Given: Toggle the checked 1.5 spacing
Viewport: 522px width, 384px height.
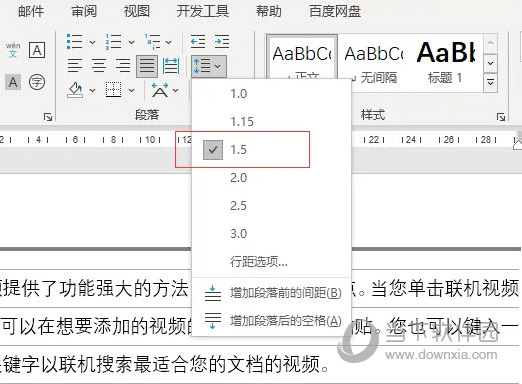Looking at the screenshot, I should [272, 149].
